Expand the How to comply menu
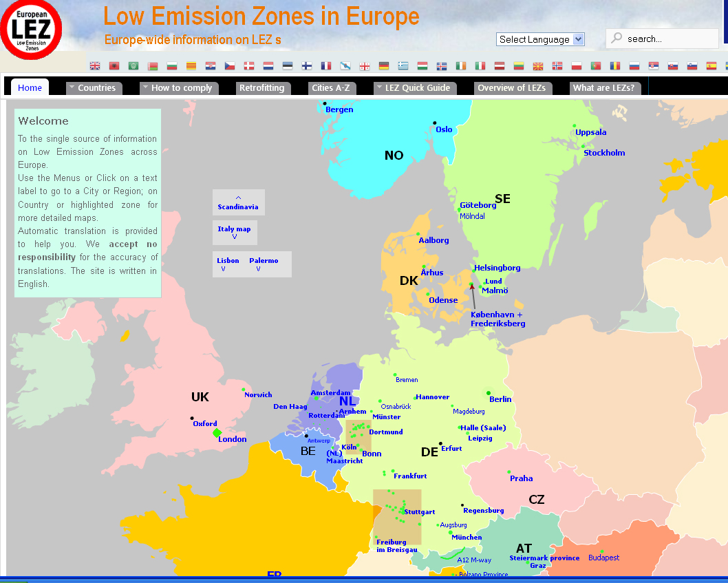The height and width of the screenshot is (583, 728). (x=181, y=88)
